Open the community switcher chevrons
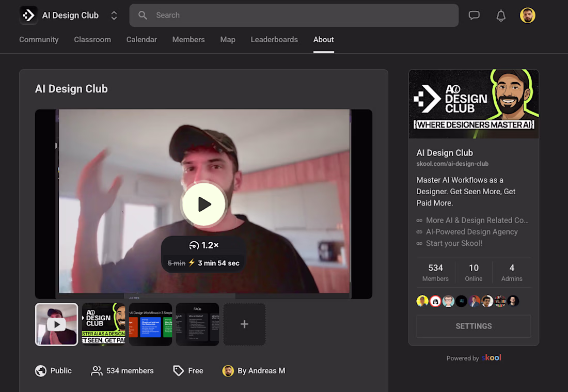 pos(114,15)
